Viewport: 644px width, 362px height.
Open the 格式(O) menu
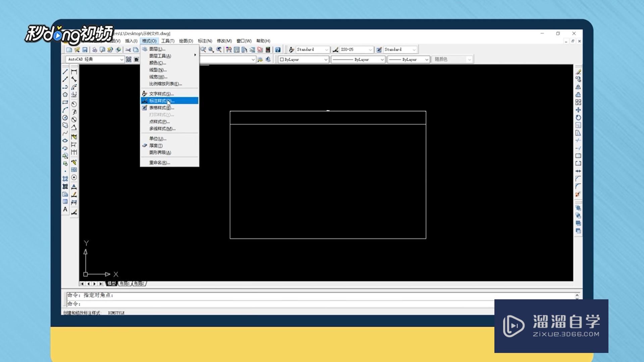(x=149, y=41)
